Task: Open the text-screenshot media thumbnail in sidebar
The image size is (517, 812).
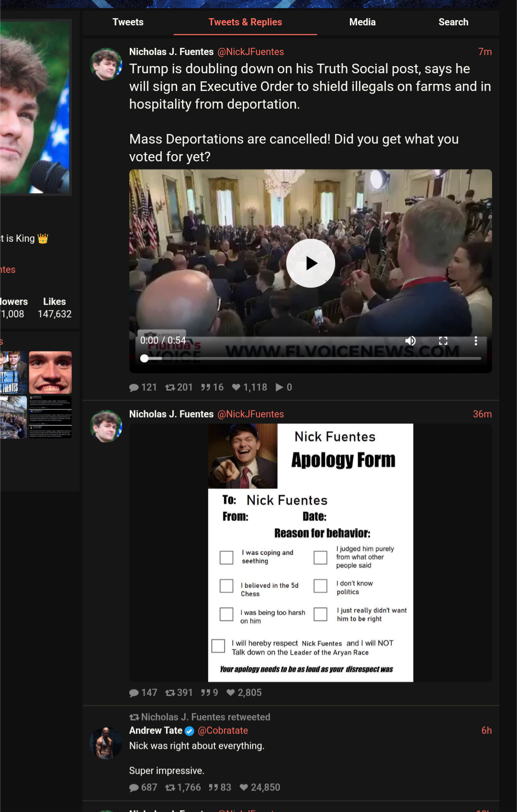Action: tap(50, 417)
